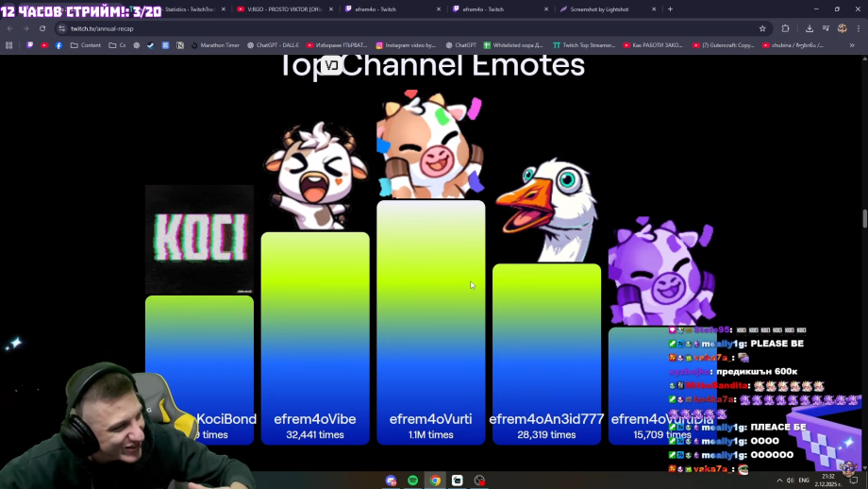The image size is (868, 489).
Task: Click the address bar URL twitch.tv/annual-recap
Action: (x=103, y=29)
